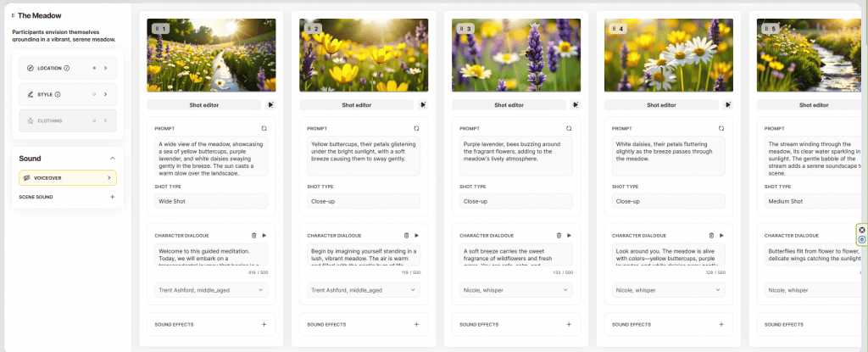Regenerate the prompt for shot 1

pos(264,128)
